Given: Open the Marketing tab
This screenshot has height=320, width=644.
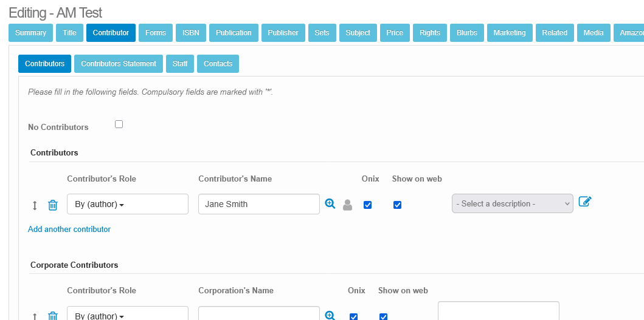Looking at the screenshot, I should pos(510,33).
